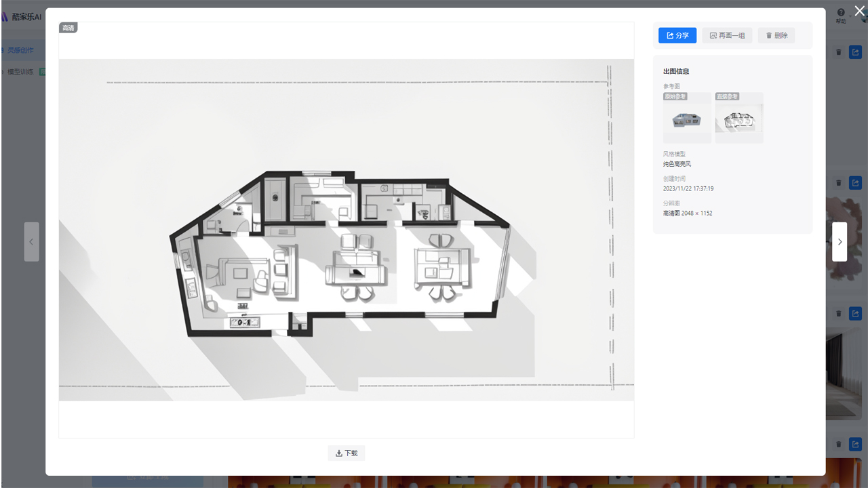Click the topmost blue share icon behind dialog

coord(855,52)
